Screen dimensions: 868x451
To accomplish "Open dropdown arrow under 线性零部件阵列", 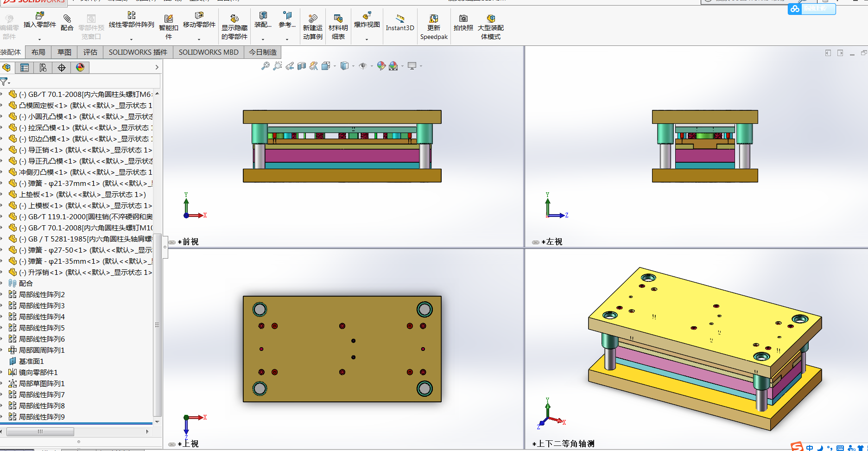I will [131, 40].
